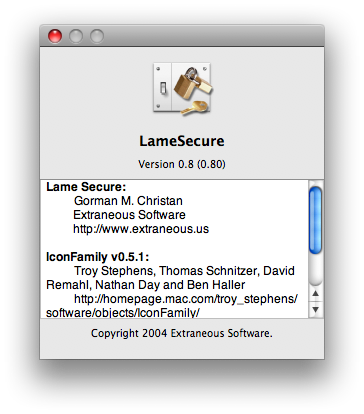Image resolution: width=364 pixels, height=414 pixels.
Task: Close the About window with the red button
Action: pos(55,36)
